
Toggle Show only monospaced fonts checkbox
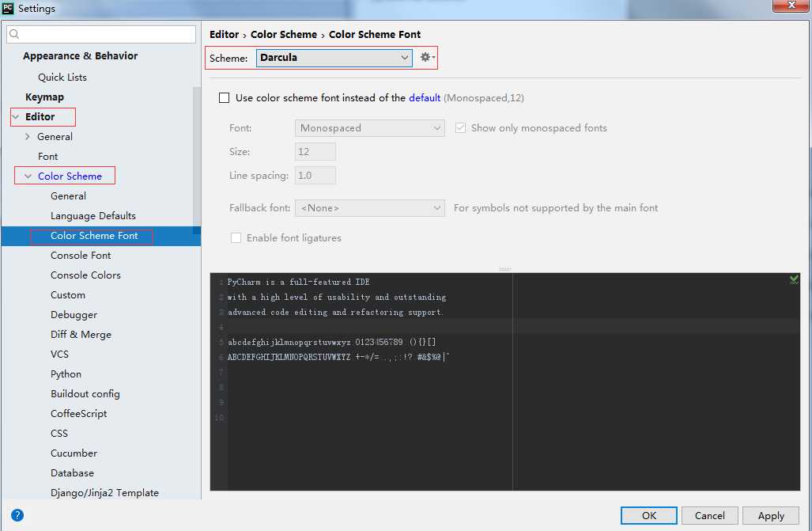click(460, 127)
